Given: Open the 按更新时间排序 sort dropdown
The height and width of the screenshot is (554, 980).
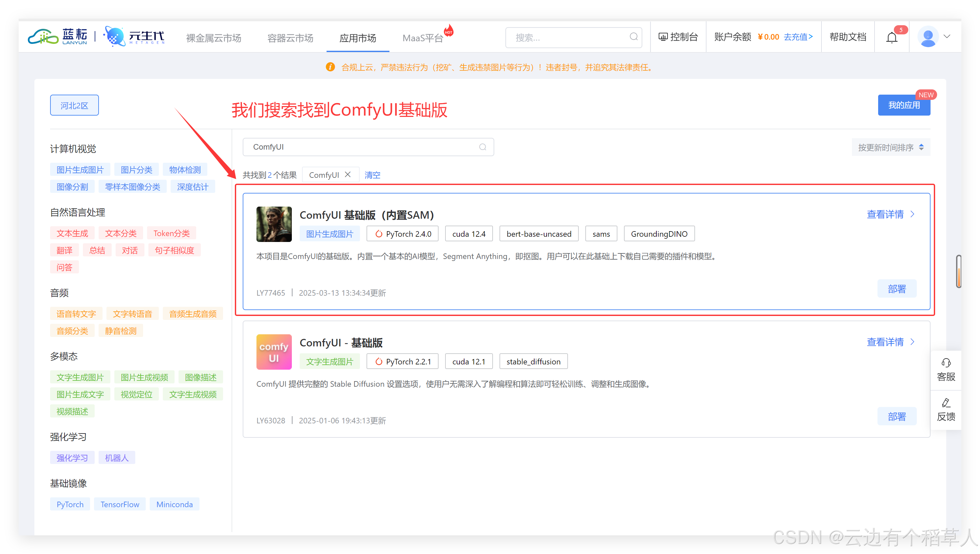Looking at the screenshot, I should click(891, 147).
